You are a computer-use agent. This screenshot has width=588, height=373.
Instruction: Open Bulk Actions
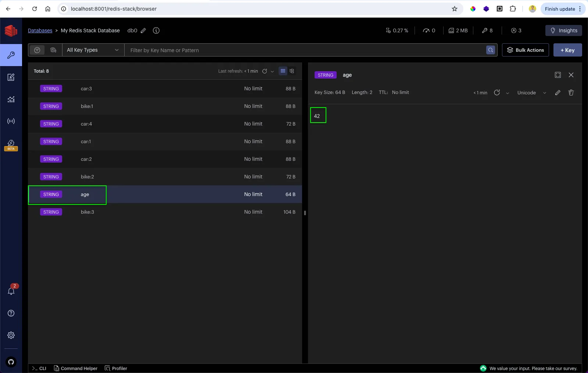click(526, 50)
